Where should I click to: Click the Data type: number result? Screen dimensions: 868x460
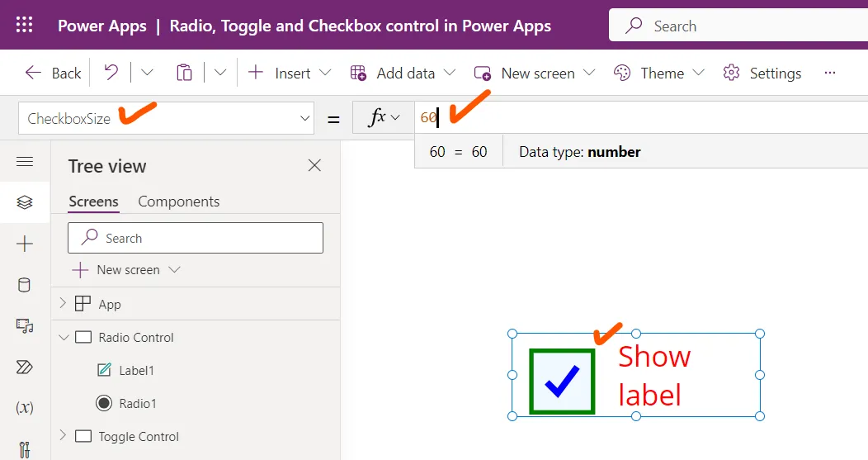click(579, 152)
